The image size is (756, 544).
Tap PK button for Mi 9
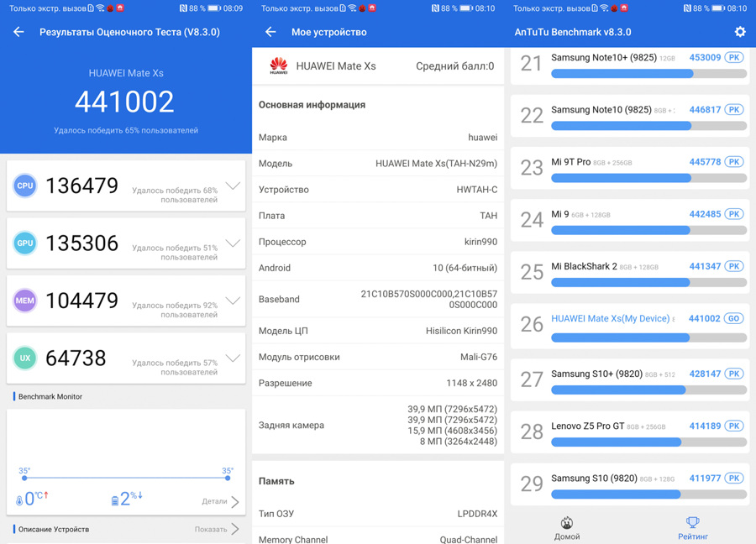click(734, 214)
